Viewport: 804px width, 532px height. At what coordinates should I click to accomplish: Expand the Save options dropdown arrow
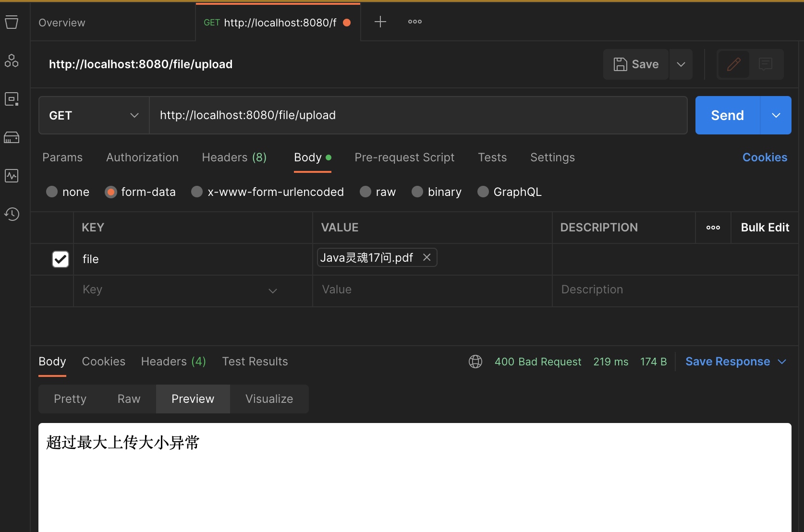pyautogui.click(x=681, y=64)
